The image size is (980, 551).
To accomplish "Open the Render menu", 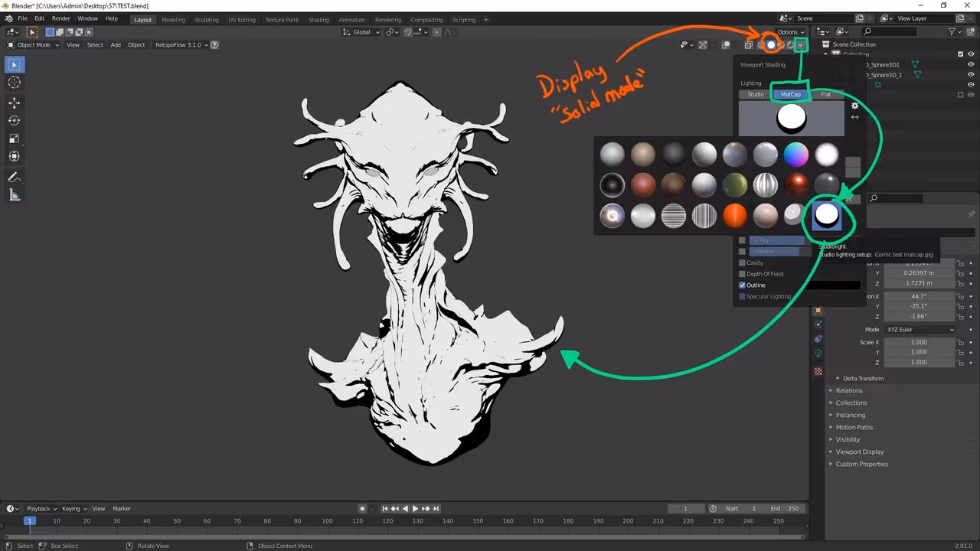I will pos(61,18).
